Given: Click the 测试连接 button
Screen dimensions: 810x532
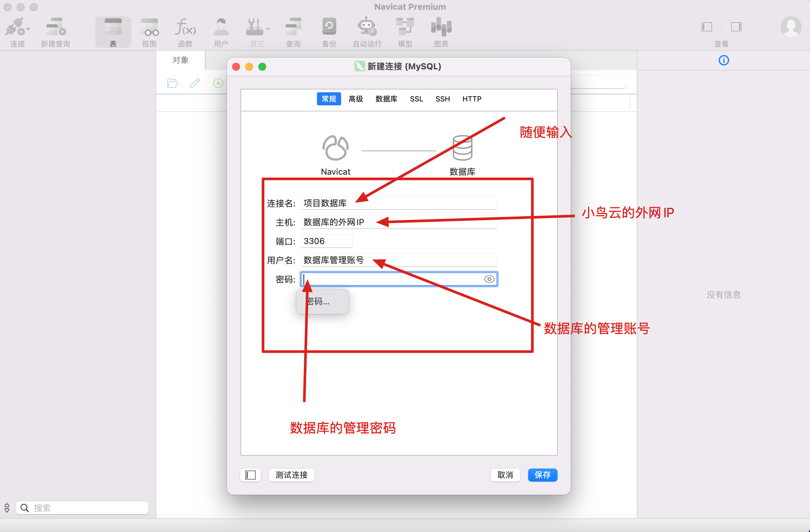Looking at the screenshot, I should pyautogui.click(x=291, y=475).
